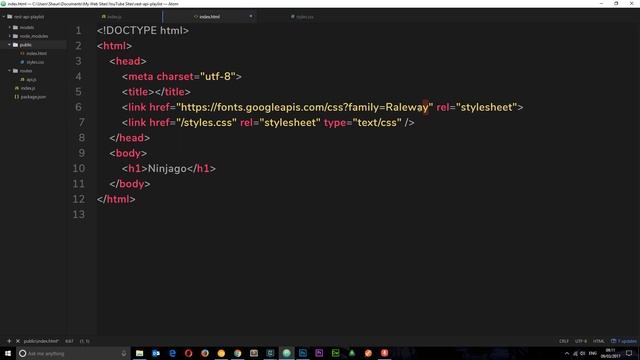Open the 1 update package notice
The width and height of the screenshot is (640, 360).
tap(624, 341)
